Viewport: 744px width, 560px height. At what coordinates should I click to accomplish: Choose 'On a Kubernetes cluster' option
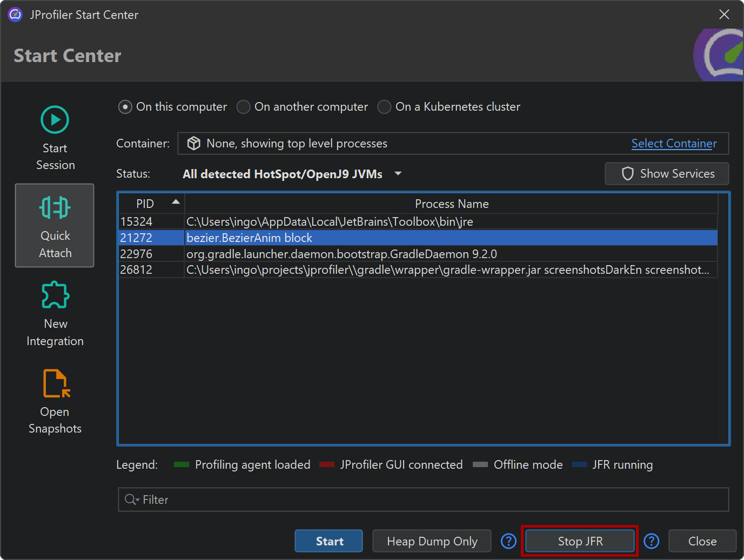[x=384, y=107]
